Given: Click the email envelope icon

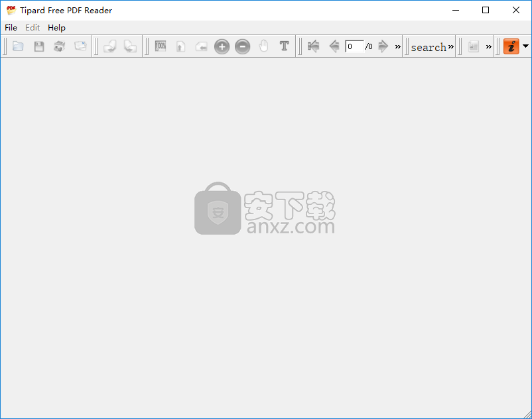Looking at the screenshot, I should tap(80, 46).
